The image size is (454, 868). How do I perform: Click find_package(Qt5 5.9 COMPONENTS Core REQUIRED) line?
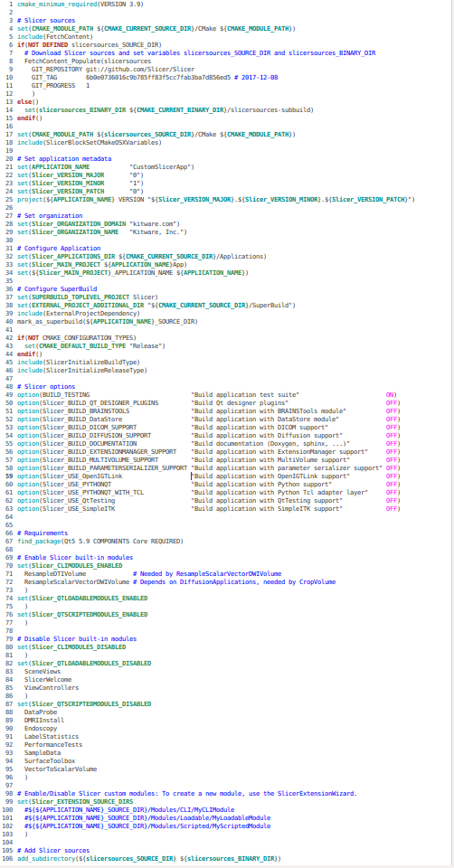[x=100, y=541]
